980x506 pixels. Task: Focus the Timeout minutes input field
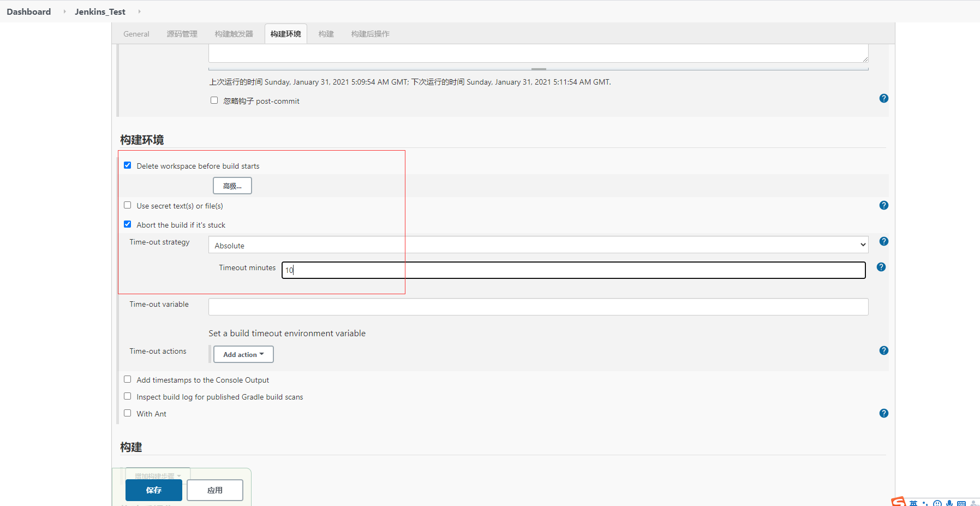[x=573, y=270]
